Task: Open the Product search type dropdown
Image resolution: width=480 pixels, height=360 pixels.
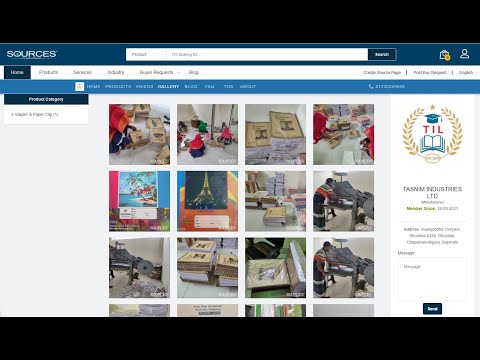Action: 146,54
